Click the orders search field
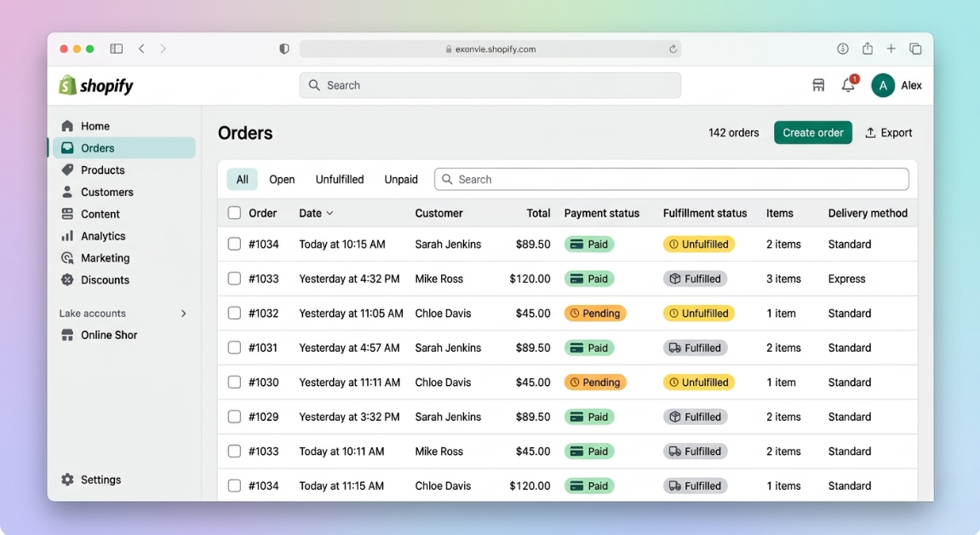The image size is (980, 535). coord(672,179)
